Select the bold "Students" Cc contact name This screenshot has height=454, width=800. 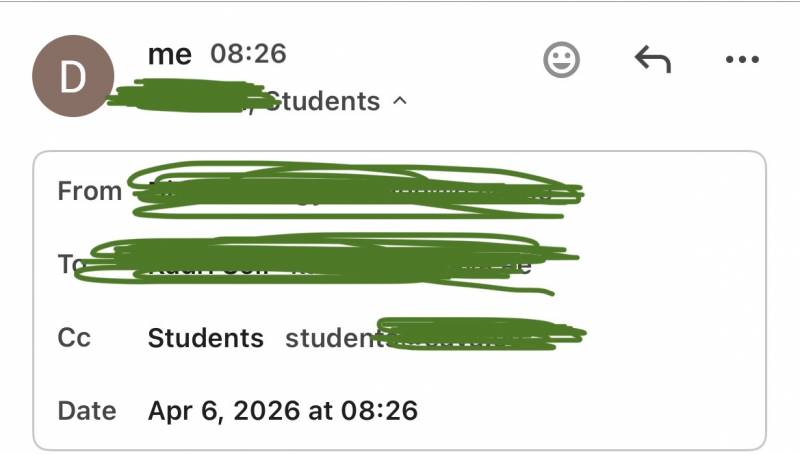(205, 338)
